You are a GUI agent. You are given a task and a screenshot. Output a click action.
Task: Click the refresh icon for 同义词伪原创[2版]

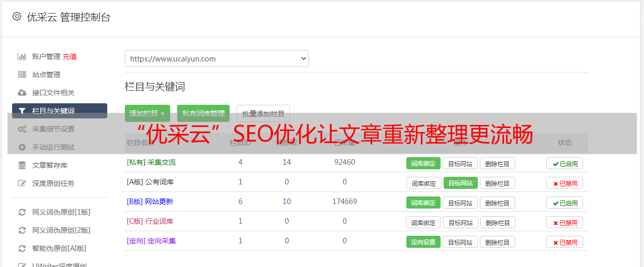pyautogui.click(x=22, y=230)
